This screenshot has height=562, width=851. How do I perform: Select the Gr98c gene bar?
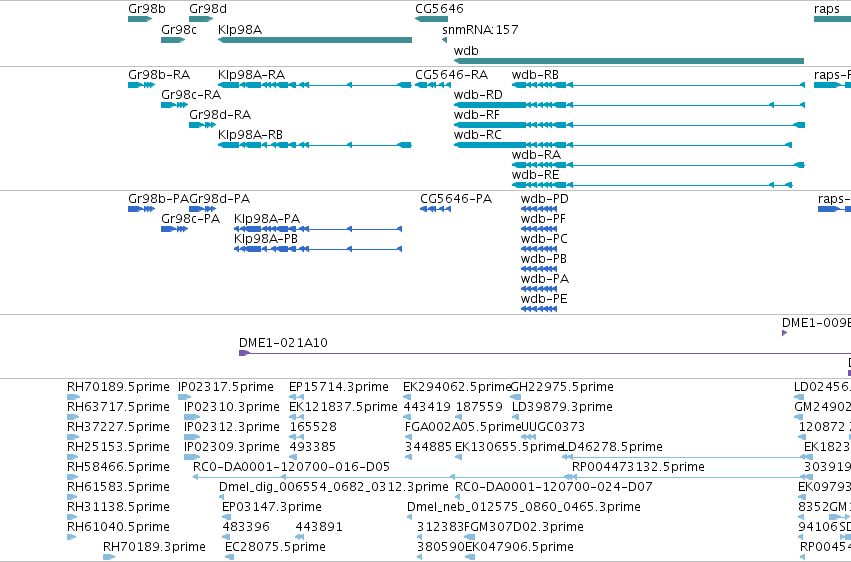pos(173,40)
